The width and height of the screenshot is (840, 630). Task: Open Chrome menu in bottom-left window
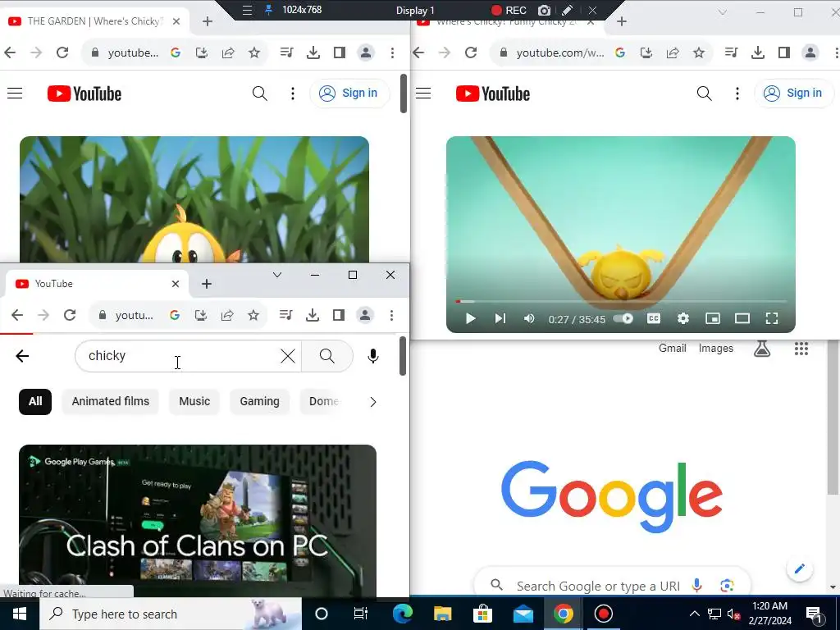pos(391,315)
